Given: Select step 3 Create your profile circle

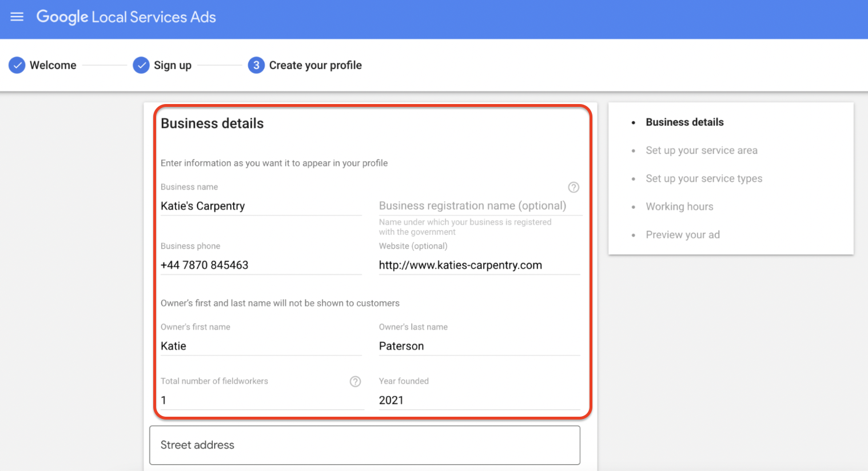Looking at the screenshot, I should (x=256, y=65).
